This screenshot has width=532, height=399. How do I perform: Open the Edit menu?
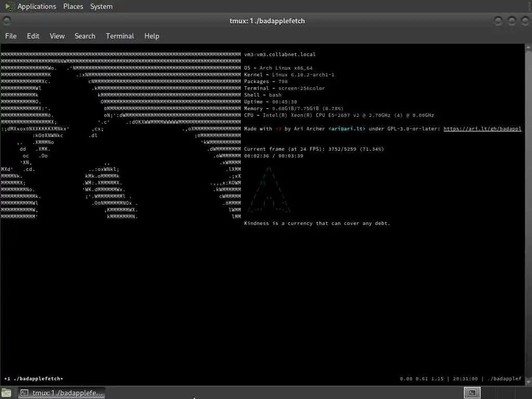[x=33, y=36]
